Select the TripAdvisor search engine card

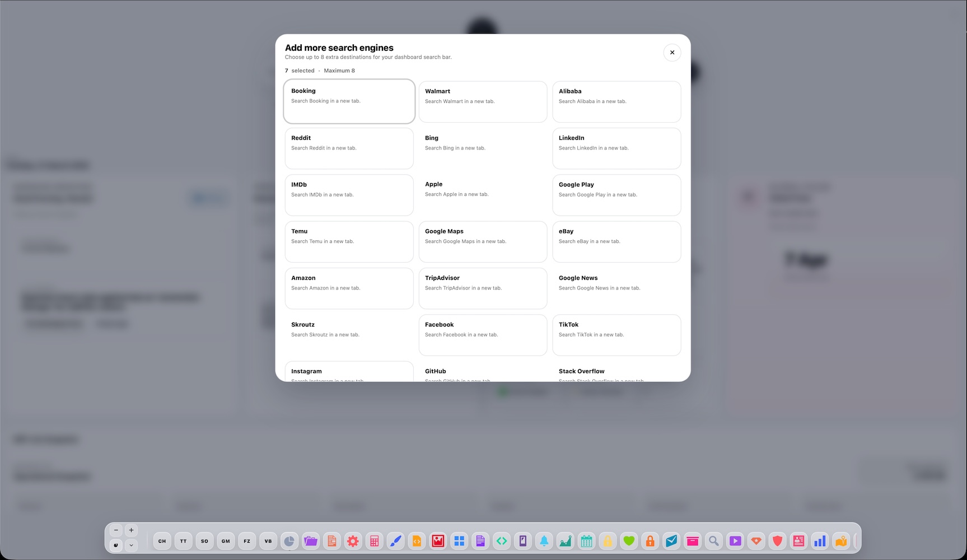click(483, 288)
